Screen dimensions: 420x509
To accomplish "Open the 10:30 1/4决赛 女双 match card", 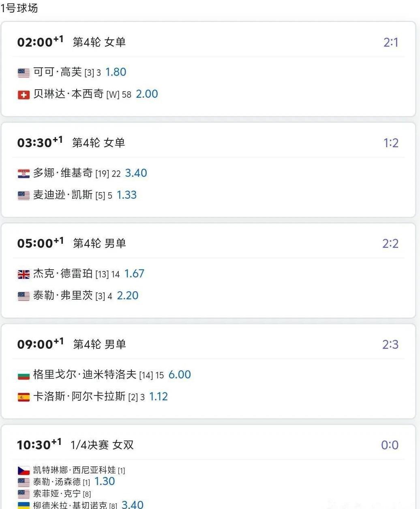I will click(208, 467).
